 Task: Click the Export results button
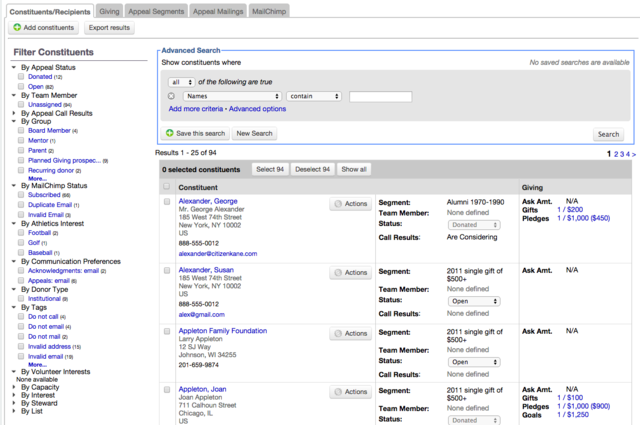click(x=109, y=28)
